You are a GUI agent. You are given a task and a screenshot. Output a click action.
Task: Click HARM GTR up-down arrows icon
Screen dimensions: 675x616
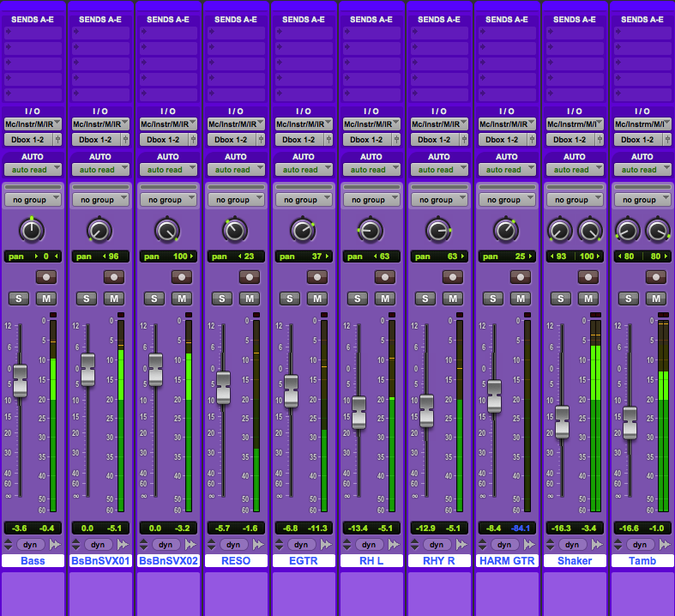(x=483, y=545)
